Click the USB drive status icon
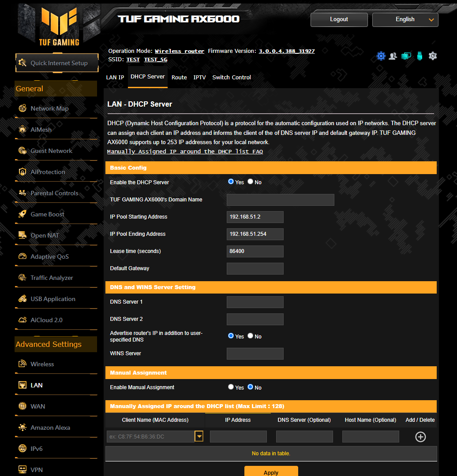The height and width of the screenshot is (476, 457). click(420, 56)
